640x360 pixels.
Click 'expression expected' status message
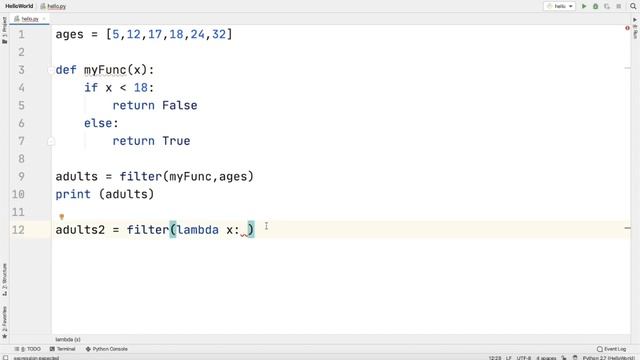coord(37,358)
